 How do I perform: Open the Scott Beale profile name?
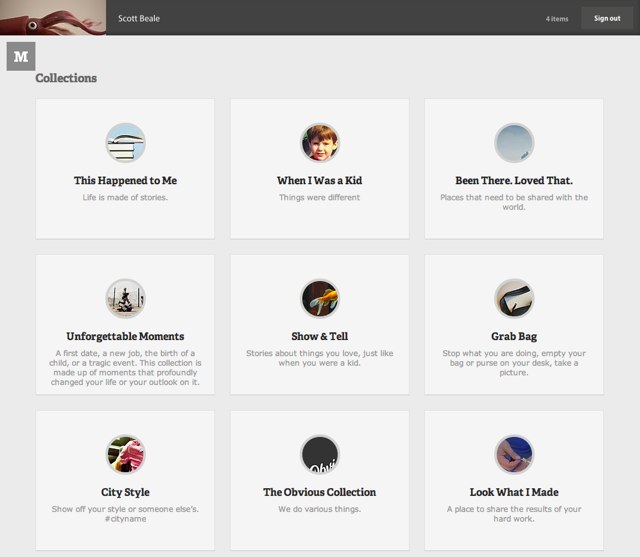pyautogui.click(x=139, y=18)
